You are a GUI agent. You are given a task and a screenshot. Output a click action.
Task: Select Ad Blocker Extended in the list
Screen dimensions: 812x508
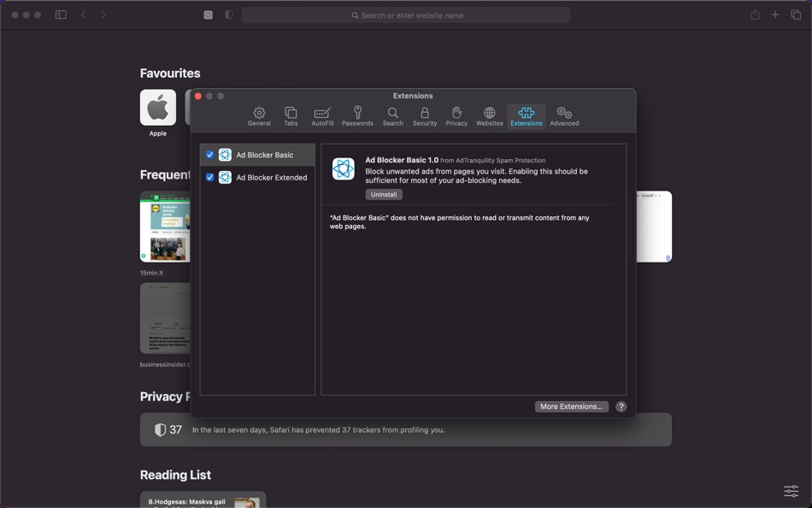(x=257, y=177)
